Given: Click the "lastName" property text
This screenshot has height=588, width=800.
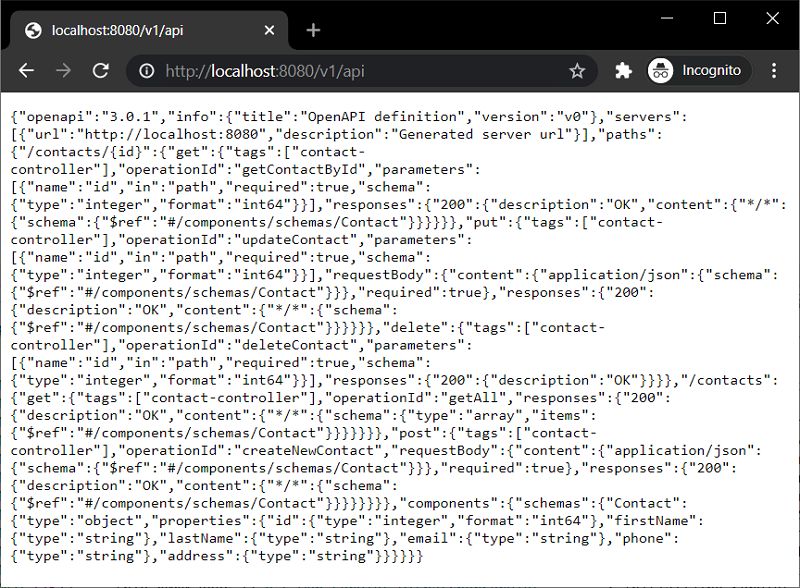Looking at the screenshot, I should pos(201,538).
